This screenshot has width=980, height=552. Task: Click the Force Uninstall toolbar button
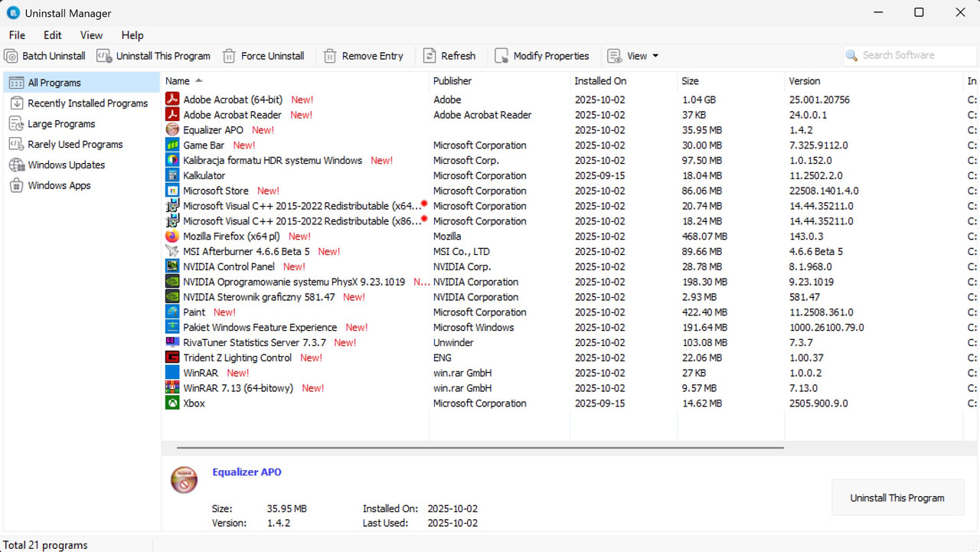click(263, 56)
